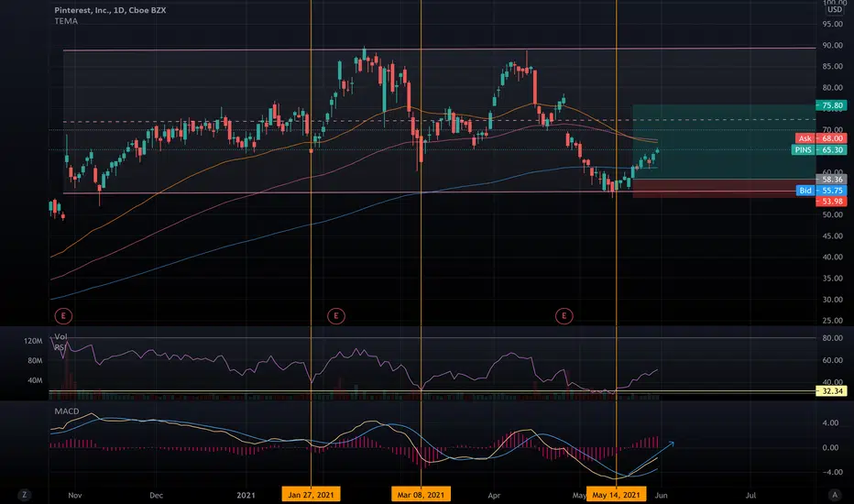The width and height of the screenshot is (854, 504).
Task: Click the earnings E marker near November
Action: click(x=64, y=315)
